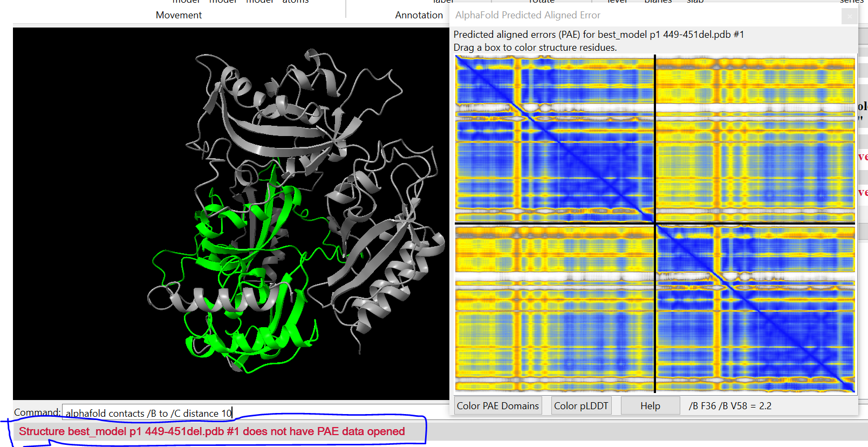
Task: Click the top-left quadrant of PAE heatmap
Action: [x=555, y=138]
